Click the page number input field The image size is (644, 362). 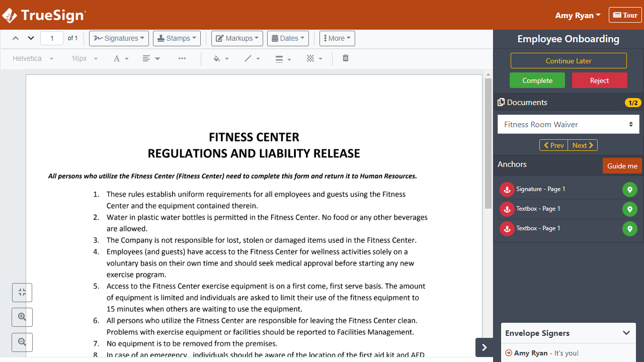pyautogui.click(x=52, y=38)
